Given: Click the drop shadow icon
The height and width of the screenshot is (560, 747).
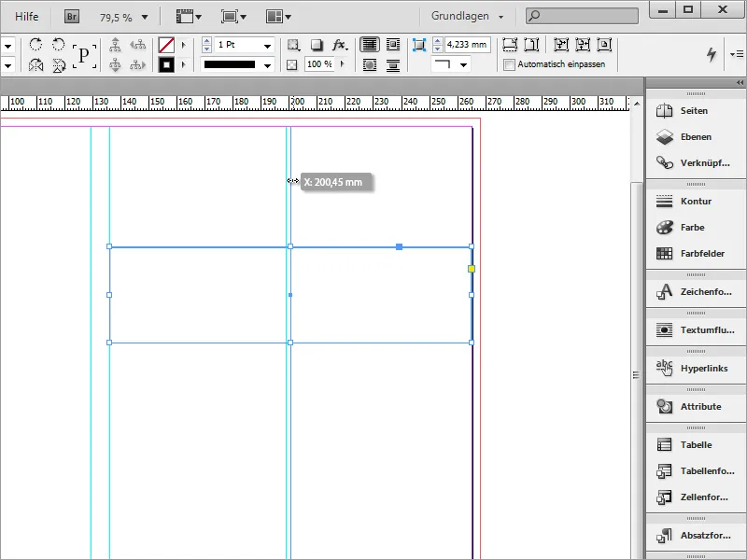Looking at the screenshot, I should tap(317, 45).
